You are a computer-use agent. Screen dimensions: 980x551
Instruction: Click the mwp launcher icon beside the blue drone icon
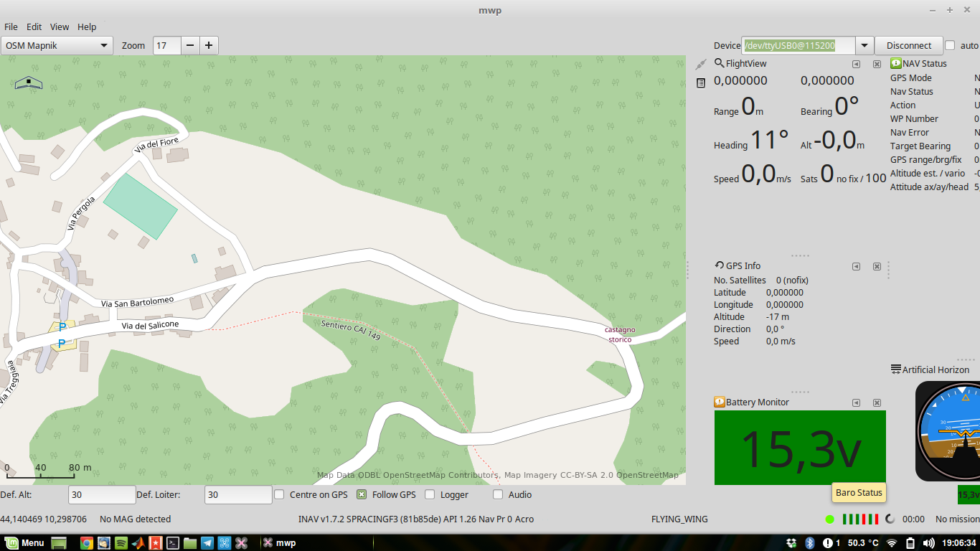[242, 543]
